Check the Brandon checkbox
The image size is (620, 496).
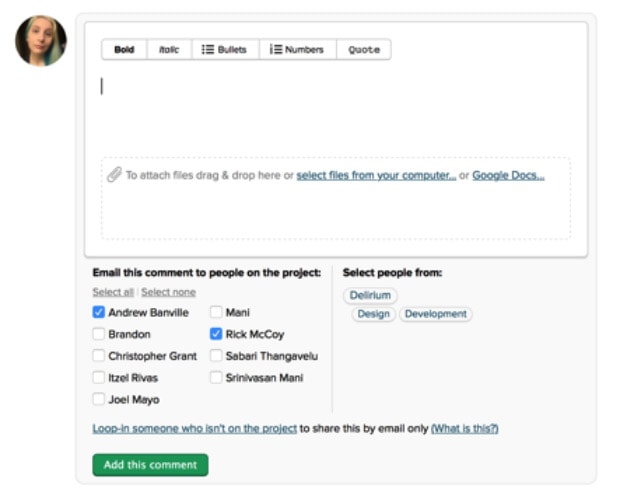(99, 335)
